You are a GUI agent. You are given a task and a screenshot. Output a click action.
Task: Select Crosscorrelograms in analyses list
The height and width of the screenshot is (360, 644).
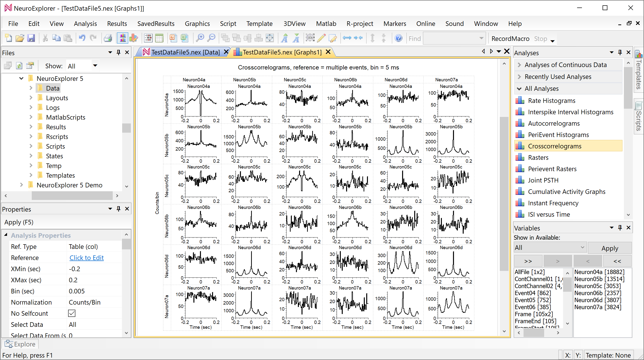coord(568,146)
